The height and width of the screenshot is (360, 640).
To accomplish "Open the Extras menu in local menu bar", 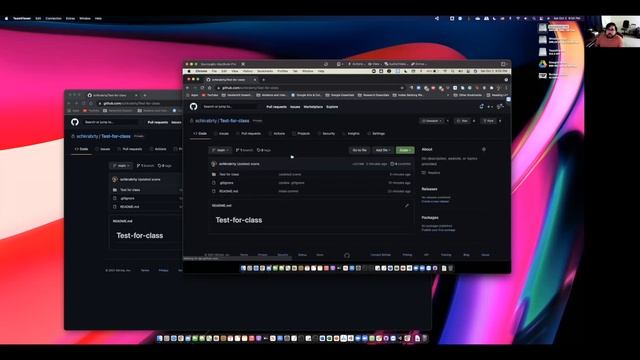I will 70,18.
